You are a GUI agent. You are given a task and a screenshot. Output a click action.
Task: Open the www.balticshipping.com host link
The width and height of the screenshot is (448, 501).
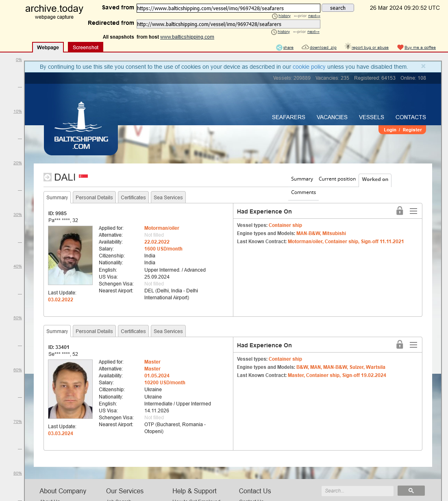click(187, 37)
